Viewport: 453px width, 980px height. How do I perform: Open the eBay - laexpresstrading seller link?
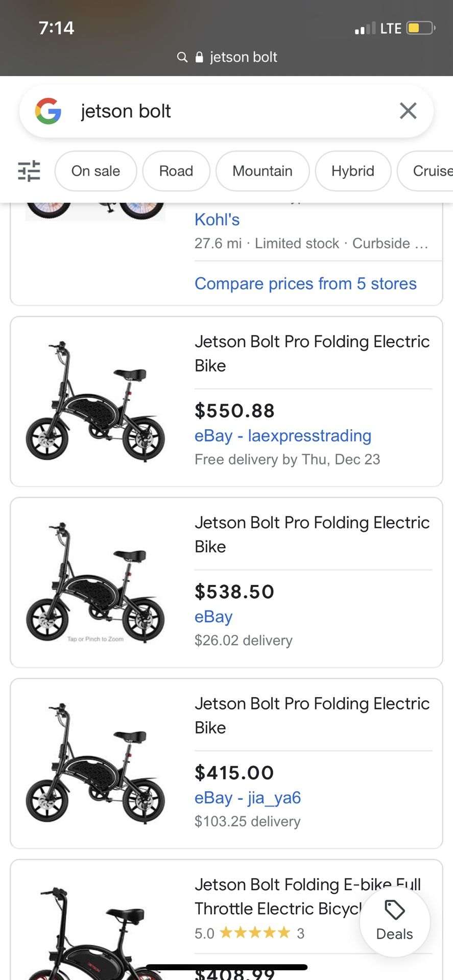pyautogui.click(x=283, y=435)
